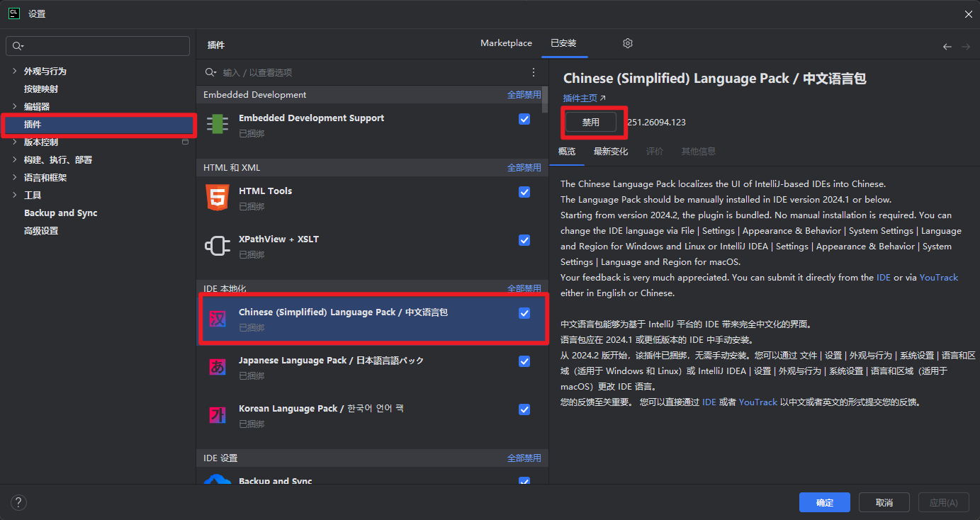Disable the Korean Language Pack checkbox

pyautogui.click(x=524, y=409)
